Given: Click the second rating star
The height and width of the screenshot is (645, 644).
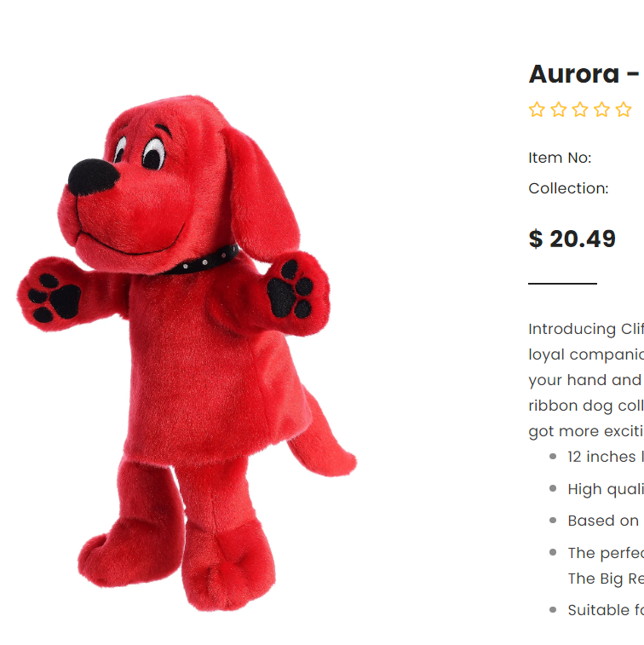Looking at the screenshot, I should (x=559, y=109).
